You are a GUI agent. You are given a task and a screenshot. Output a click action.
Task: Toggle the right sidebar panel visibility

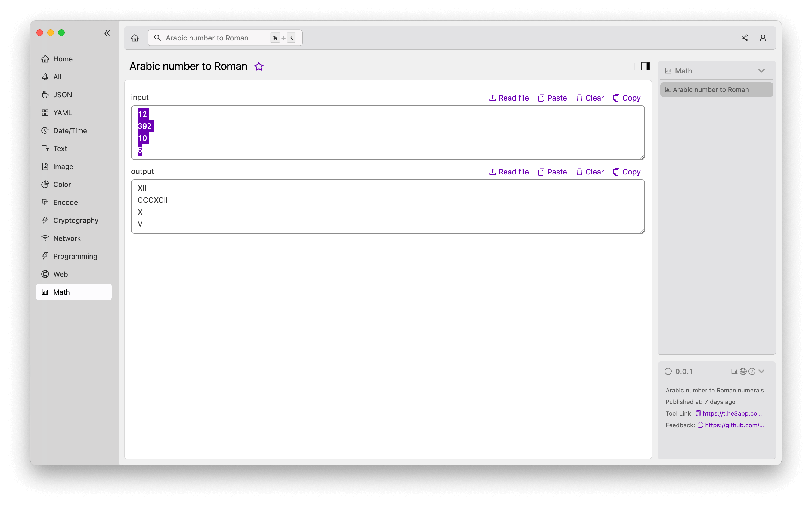point(646,66)
